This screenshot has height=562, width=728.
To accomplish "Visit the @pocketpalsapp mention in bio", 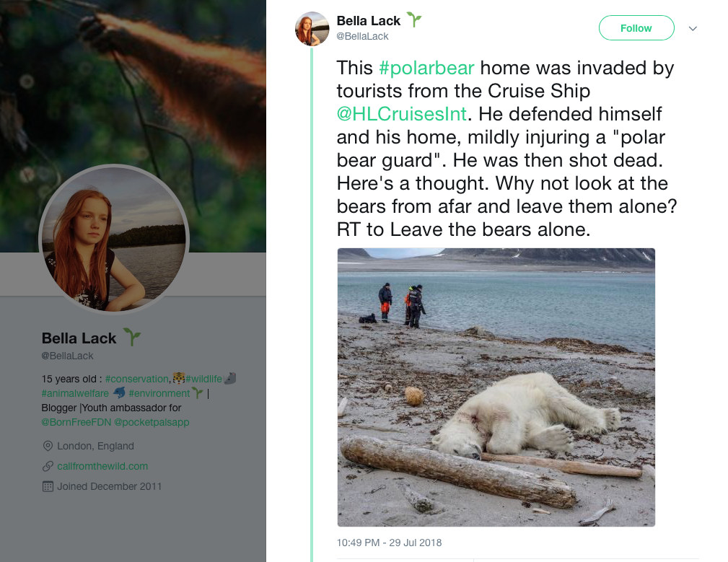I will point(152,422).
